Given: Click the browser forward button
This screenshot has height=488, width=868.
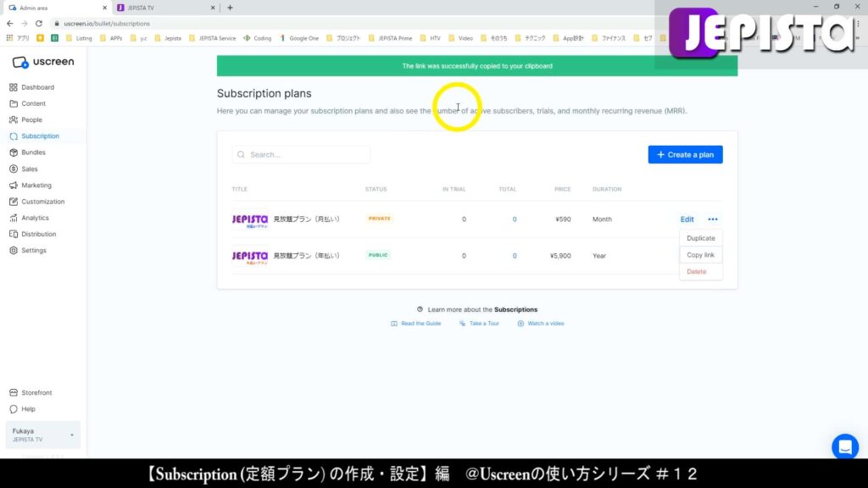Looking at the screenshot, I should 25,24.
